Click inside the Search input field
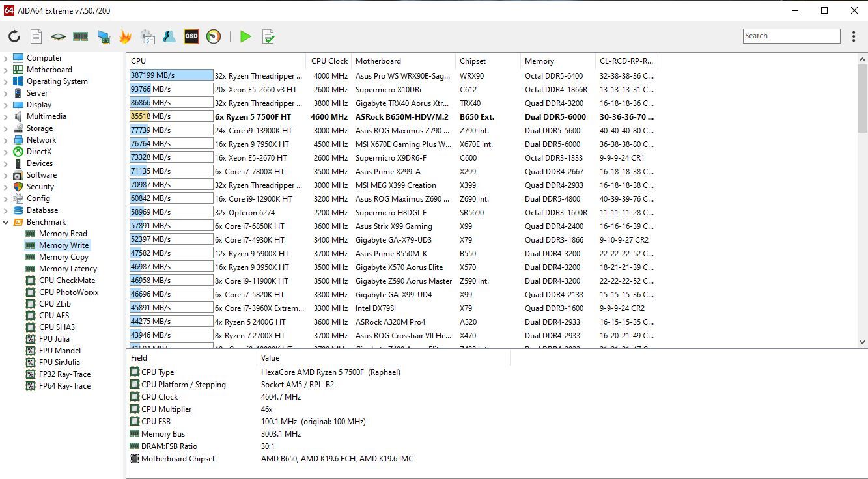 click(791, 36)
